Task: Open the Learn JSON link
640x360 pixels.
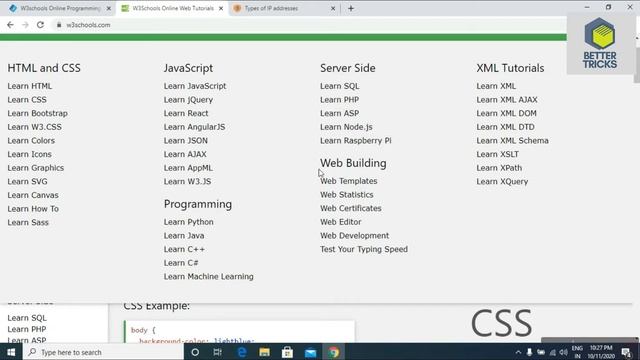Action: [x=186, y=140]
